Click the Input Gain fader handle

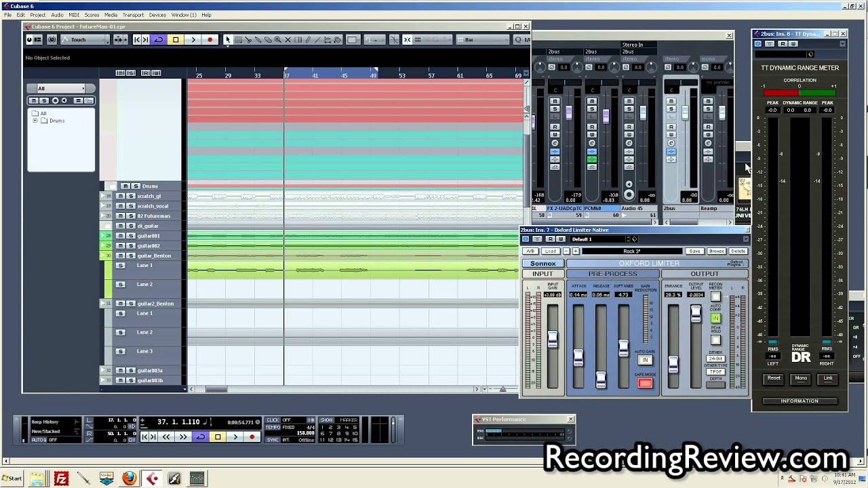coord(553,340)
